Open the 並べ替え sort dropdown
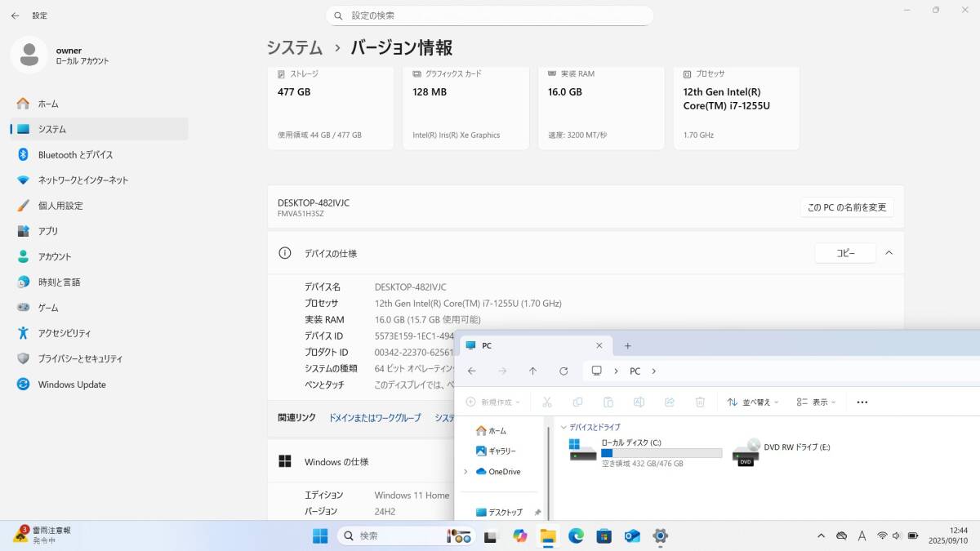Image resolution: width=980 pixels, height=551 pixels. [752, 402]
